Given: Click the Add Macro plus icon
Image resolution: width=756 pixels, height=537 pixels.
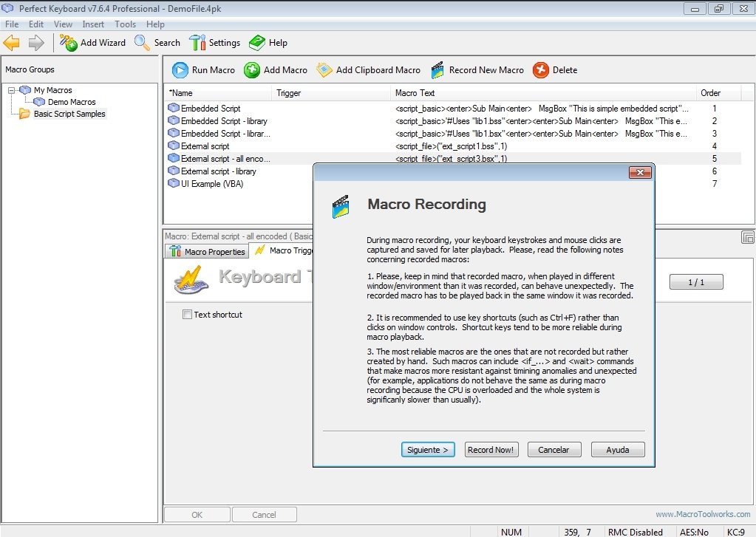Looking at the screenshot, I should coord(252,70).
